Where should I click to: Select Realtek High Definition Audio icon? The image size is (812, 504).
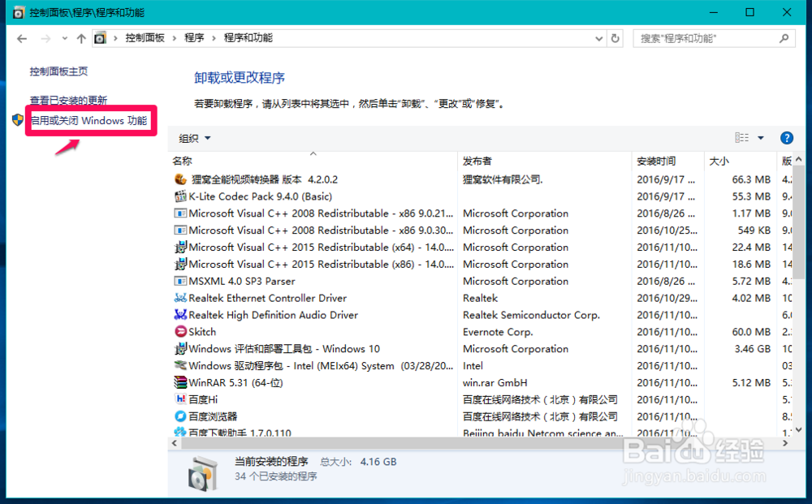pyautogui.click(x=180, y=315)
